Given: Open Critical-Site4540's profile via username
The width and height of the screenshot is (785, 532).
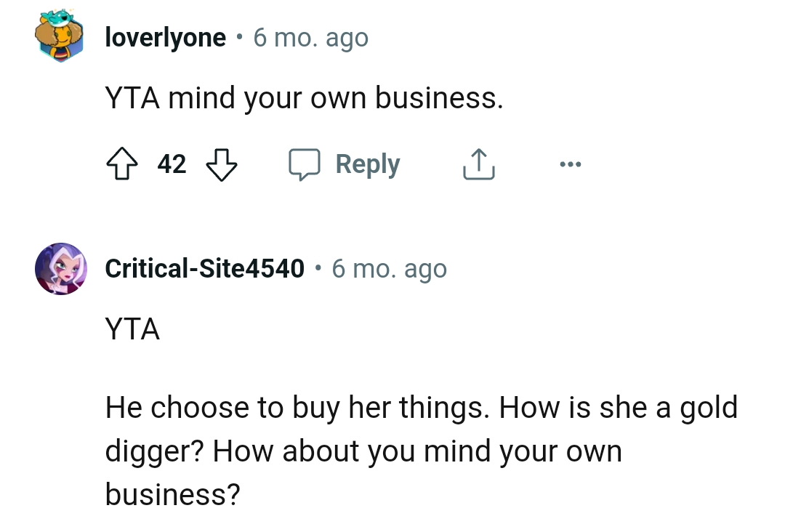Looking at the screenshot, I should coord(206,267).
